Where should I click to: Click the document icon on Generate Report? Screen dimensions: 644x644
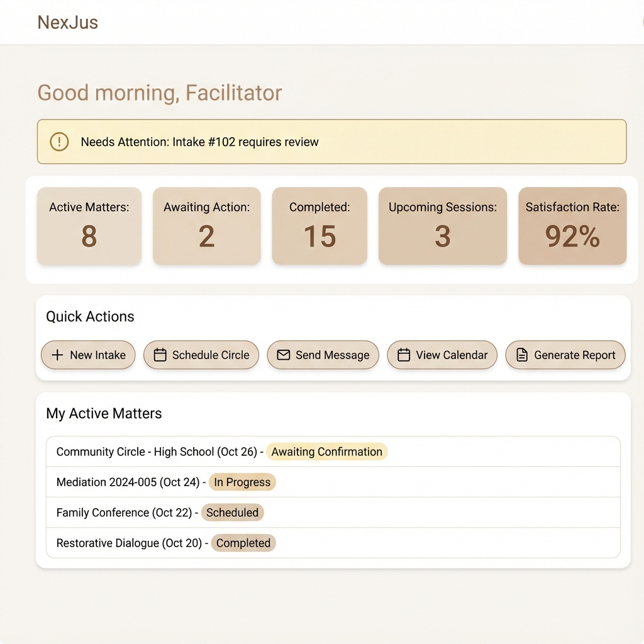pos(522,355)
